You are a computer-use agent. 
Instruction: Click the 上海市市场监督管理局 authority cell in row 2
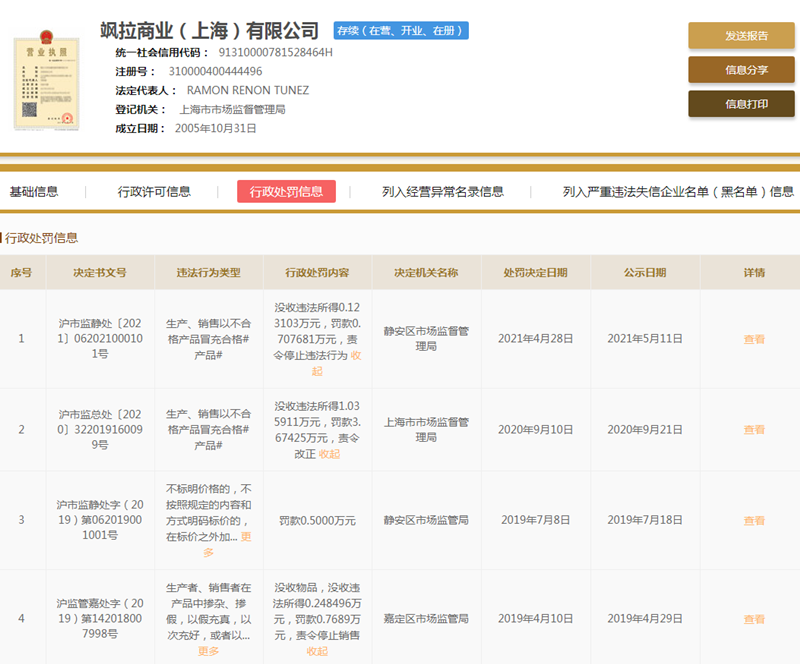tap(426, 429)
